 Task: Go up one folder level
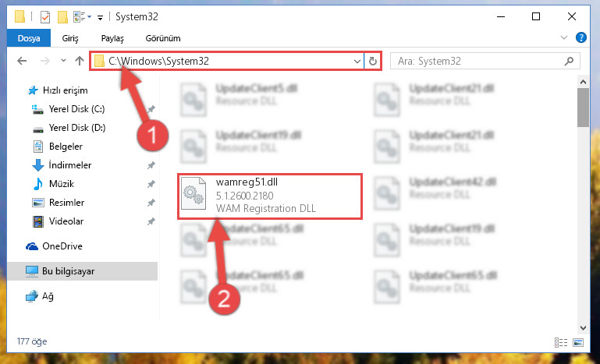coord(80,61)
